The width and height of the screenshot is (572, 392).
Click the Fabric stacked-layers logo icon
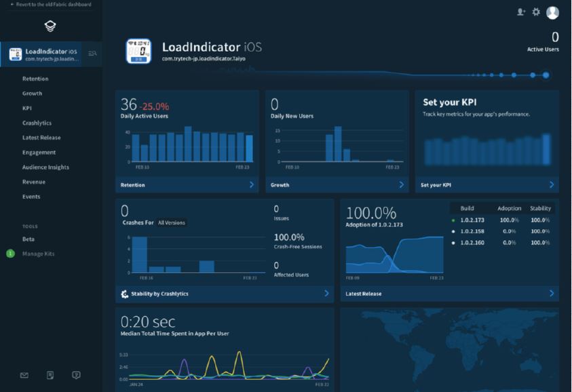pyautogui.click(x=50, y=26)
